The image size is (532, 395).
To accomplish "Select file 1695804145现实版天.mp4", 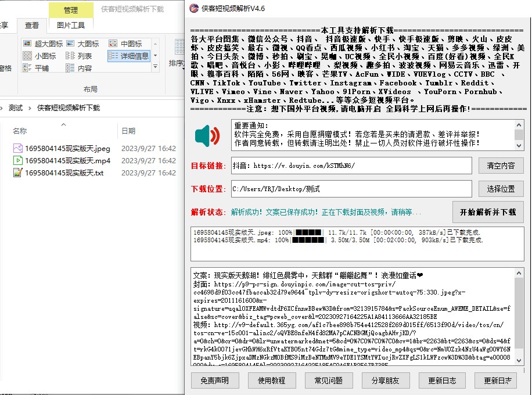I will click(x=68, y=160).
